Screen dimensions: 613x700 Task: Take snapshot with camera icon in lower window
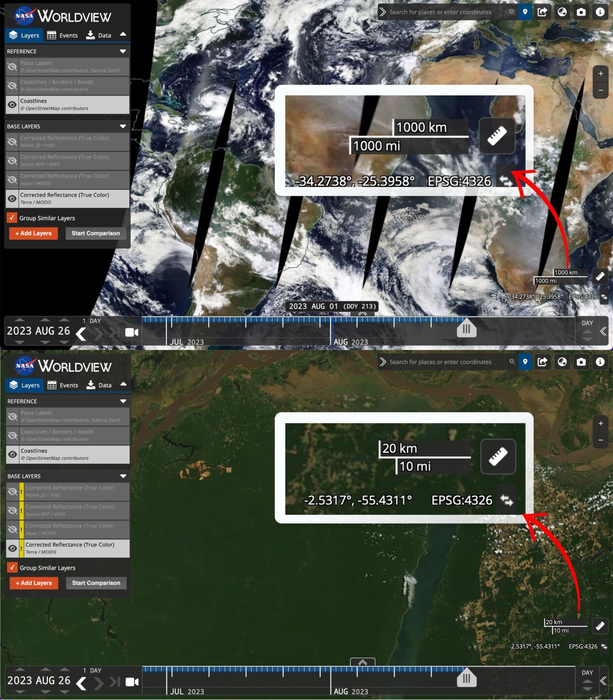581,362
